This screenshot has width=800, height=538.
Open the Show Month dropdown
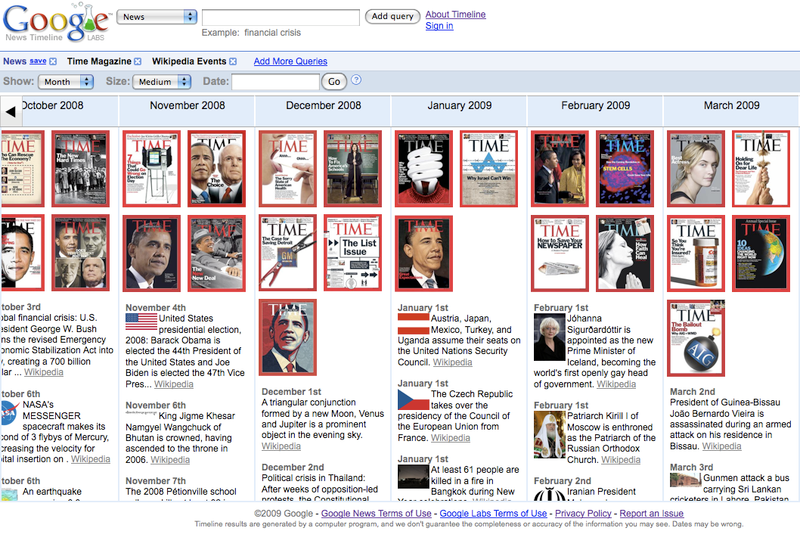click(66, 82)
